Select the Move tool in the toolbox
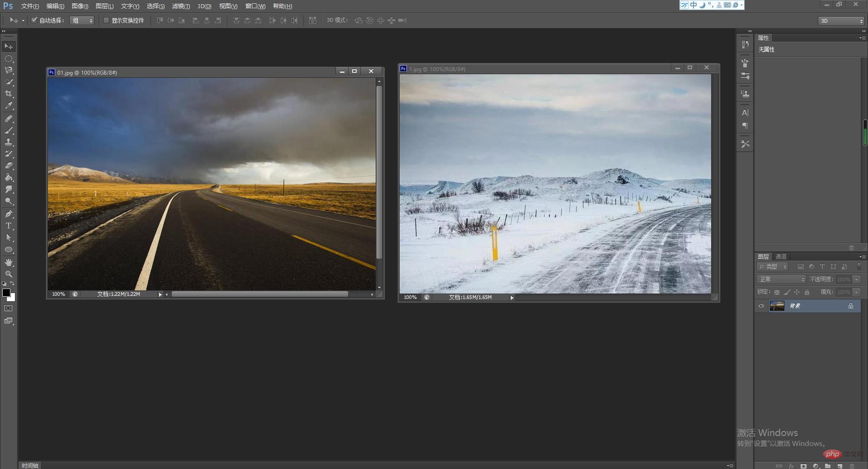Screen dimensions: 868x469 [x=9, y=47]
